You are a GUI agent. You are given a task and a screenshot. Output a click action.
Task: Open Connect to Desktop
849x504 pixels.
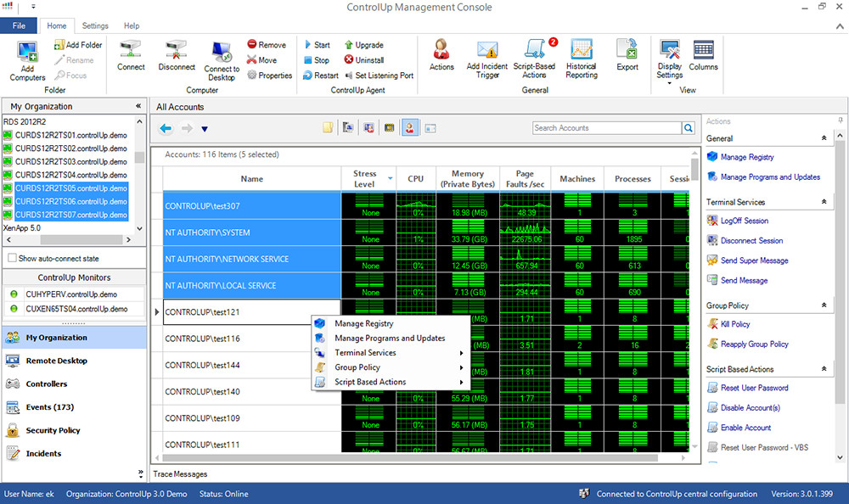222,61
